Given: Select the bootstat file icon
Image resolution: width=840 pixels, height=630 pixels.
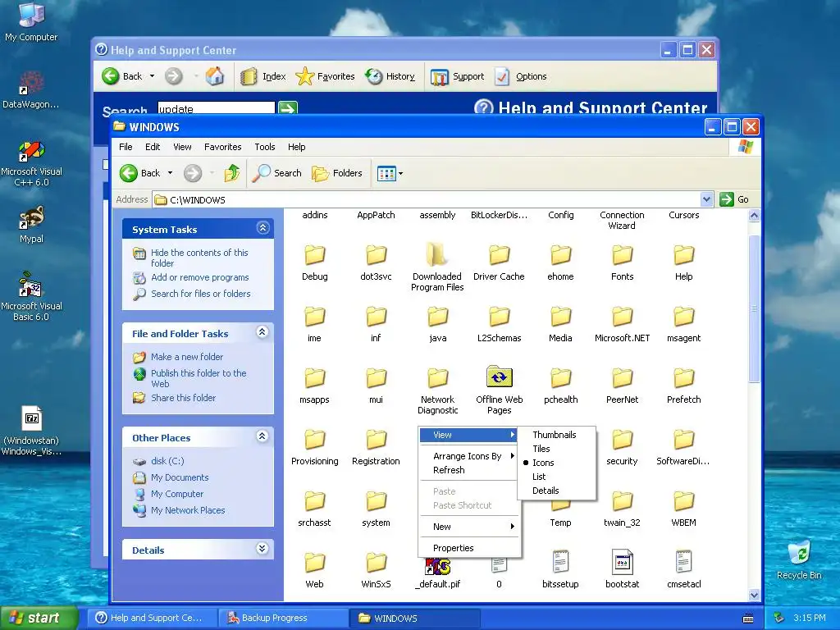Looking at the screenshot, I should [622, 563].
